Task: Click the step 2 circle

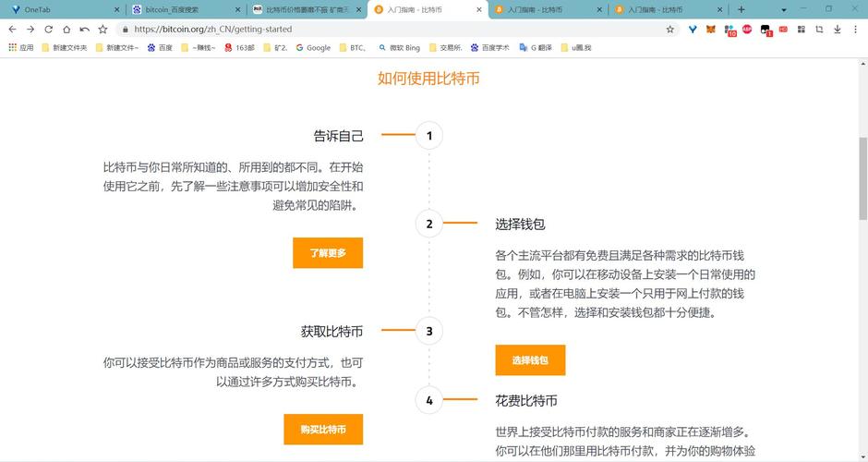Action: (429, 224)
